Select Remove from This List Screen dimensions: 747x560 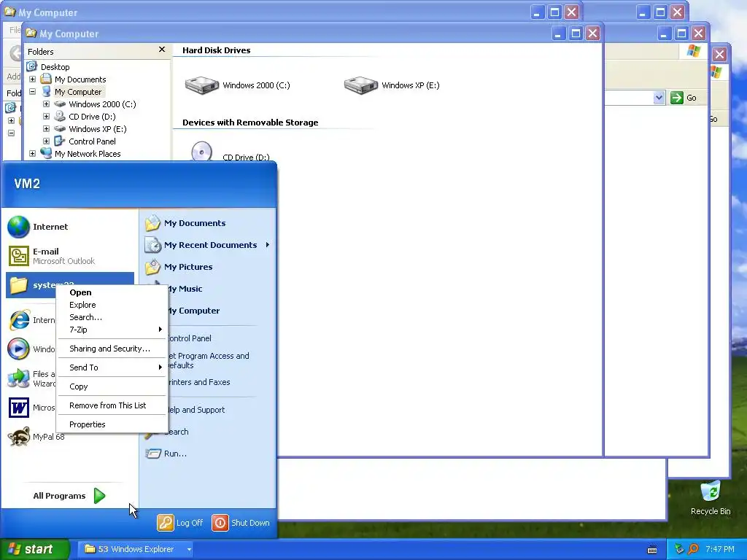point(112,405)
